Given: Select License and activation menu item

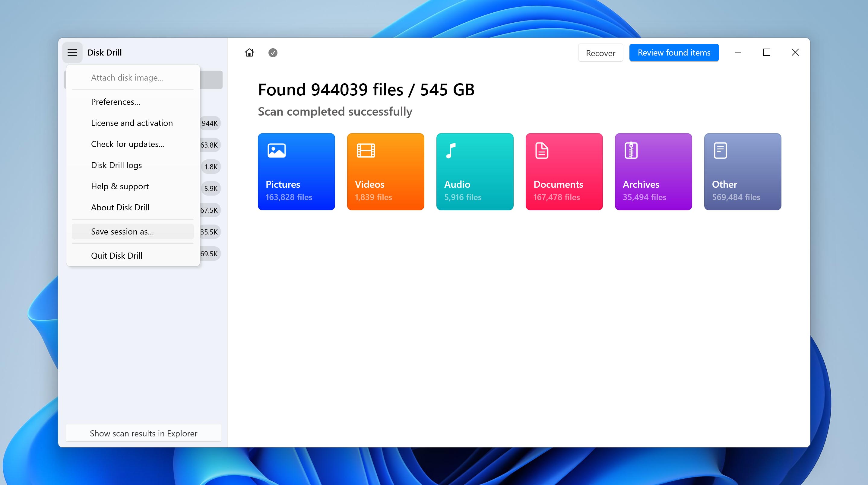Looking at the screenshot, I should pos(133,123).
